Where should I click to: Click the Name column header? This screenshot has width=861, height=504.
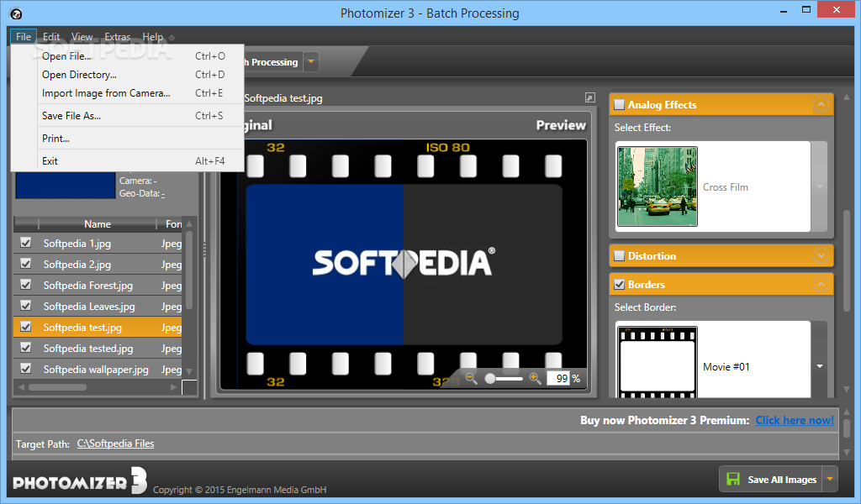pos(98,223)
